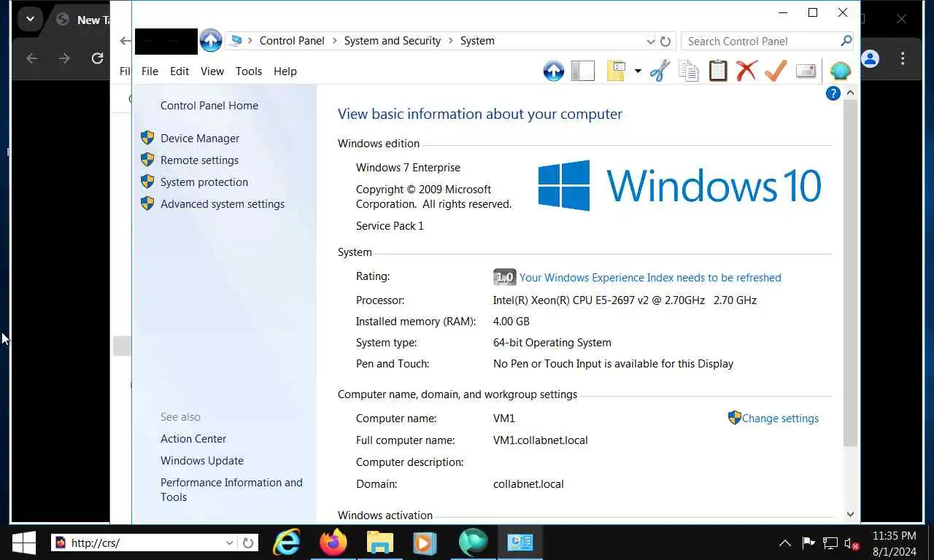
Task: Click the envelope Email icon in the toolbar
Action: click(x=806, y=71)
